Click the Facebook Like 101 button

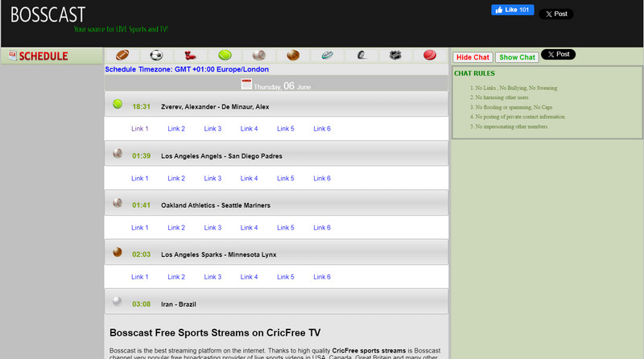tap(513, 10)
